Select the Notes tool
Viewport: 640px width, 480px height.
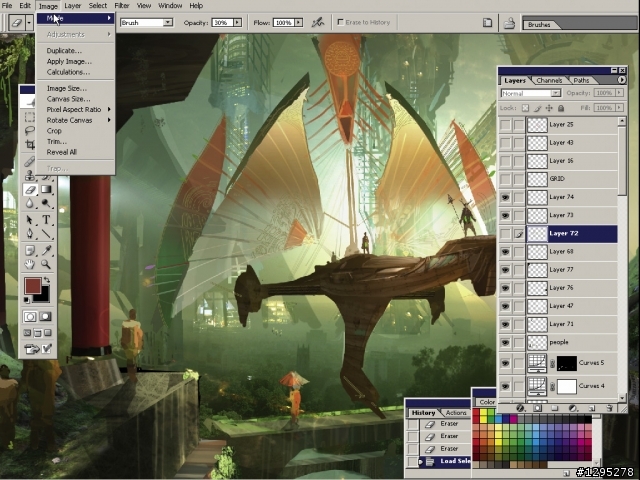coord(29,250)
